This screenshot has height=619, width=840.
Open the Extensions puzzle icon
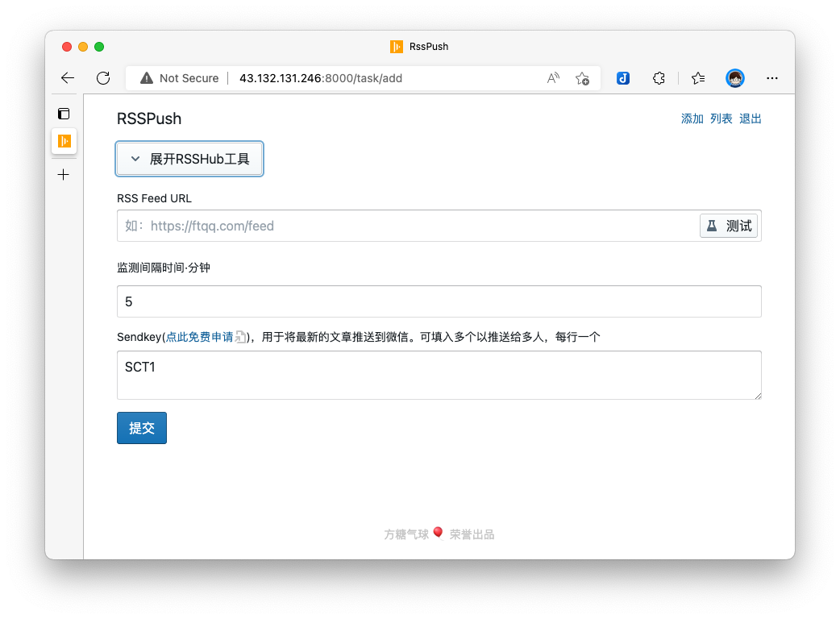pyautogui.click(x=659, y=78)
